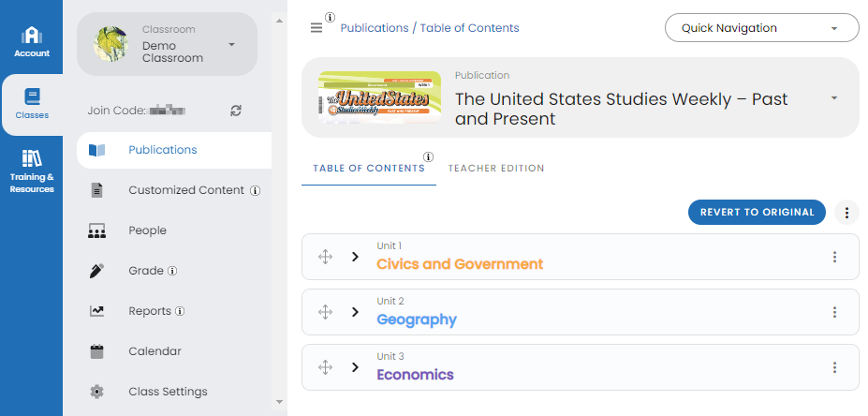Grab move handle for Civics and Government
Image resolution: width=868 pixels, height=416 pixels.
pos(325,257)
